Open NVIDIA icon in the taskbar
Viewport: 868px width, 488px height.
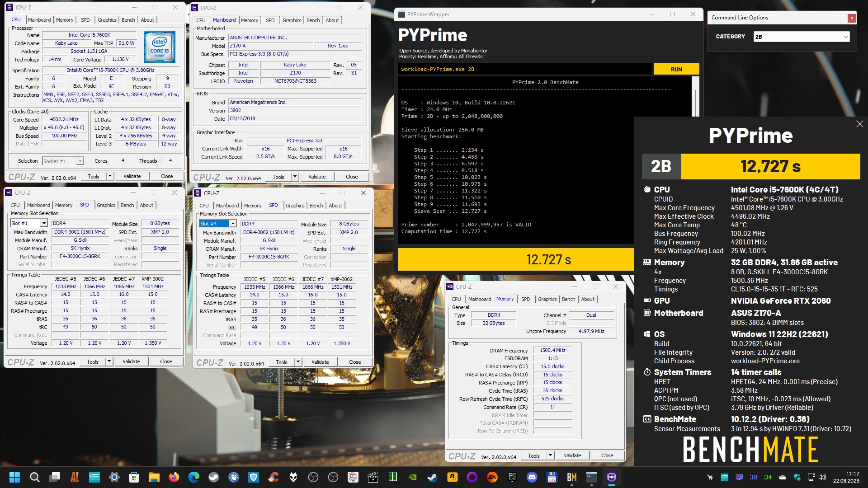[x=412, y=477]
